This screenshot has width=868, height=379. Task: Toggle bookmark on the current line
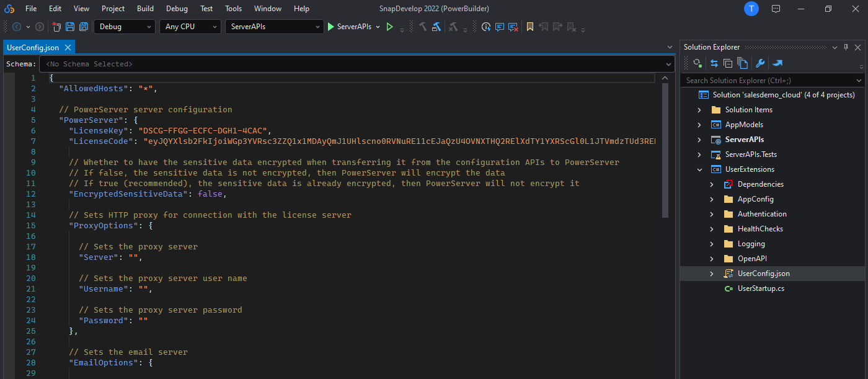point(529,27)
